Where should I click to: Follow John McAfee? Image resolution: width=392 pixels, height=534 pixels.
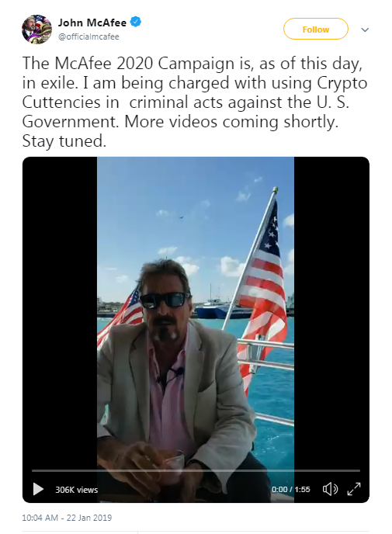pyautogui.click(x=316, y=29)
